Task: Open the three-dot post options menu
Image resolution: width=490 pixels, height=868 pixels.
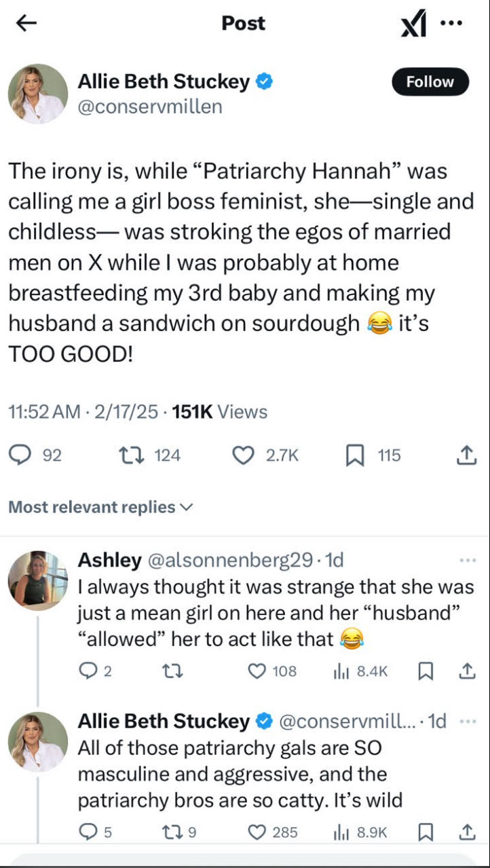Action: 451,22
